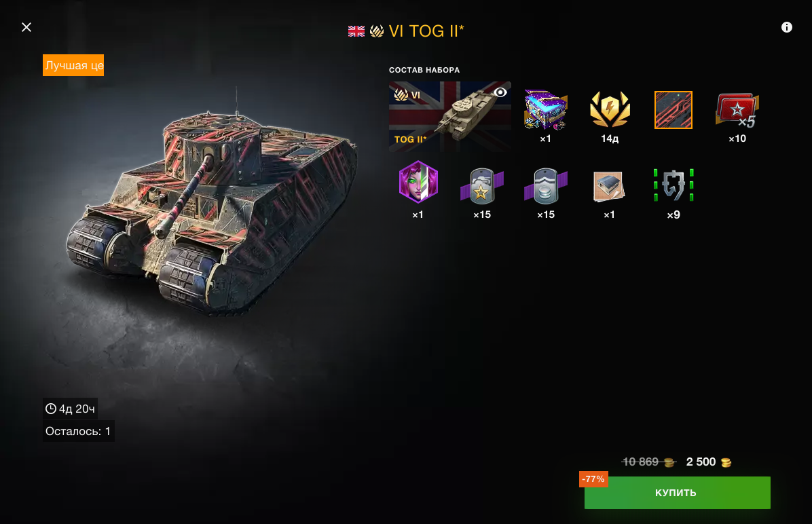Click the red star certificates x10 icon
Image resolution: width=812 pixels, height=524 pixels.
point(737,110)
